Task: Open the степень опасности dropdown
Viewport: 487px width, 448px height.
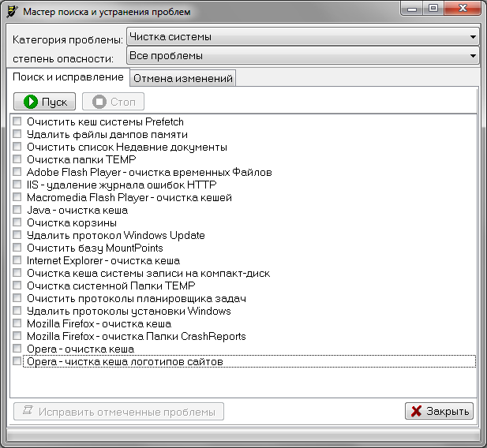Action: click(x=303, y=55)
